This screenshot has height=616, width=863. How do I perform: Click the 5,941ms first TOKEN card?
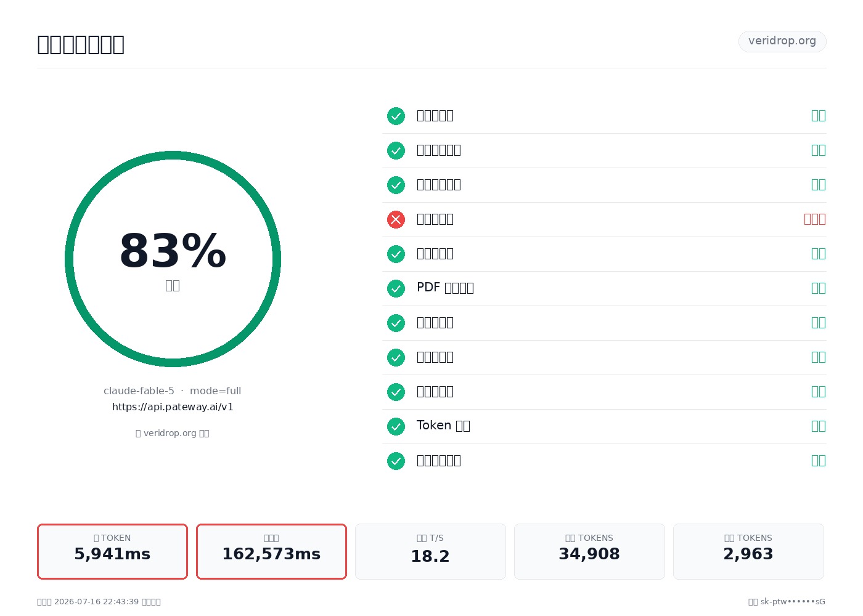click(x=112, y=551)
